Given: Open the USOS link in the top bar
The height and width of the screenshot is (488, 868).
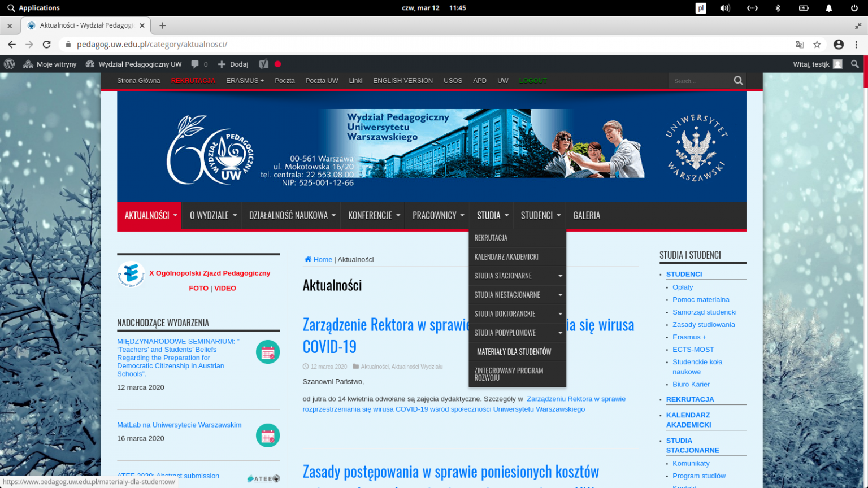Looking at the screenshot, I should tap(453, 81).
